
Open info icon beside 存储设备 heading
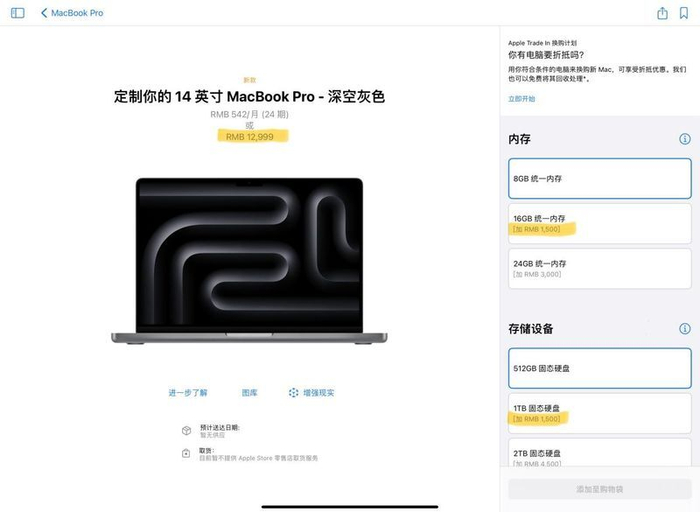coord(684,329)
